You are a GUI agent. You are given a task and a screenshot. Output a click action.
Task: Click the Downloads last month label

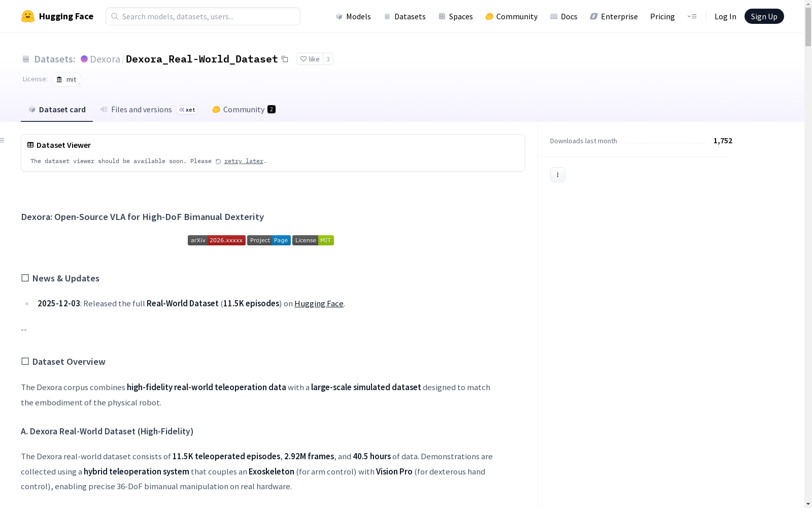click(x=584, y=141)
